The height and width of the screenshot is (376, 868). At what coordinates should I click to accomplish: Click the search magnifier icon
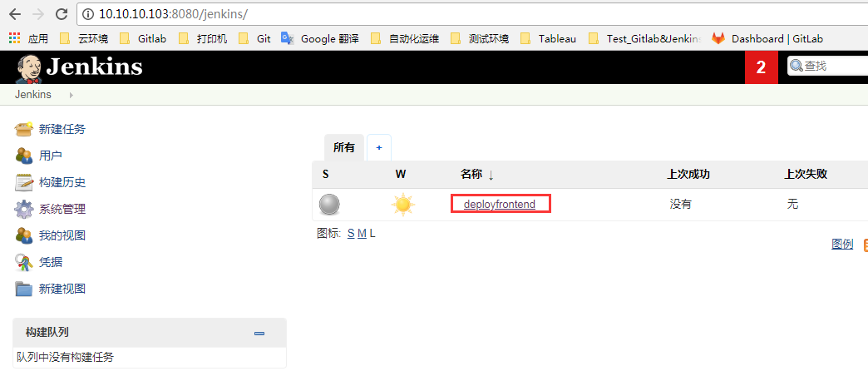coord(796,66)
